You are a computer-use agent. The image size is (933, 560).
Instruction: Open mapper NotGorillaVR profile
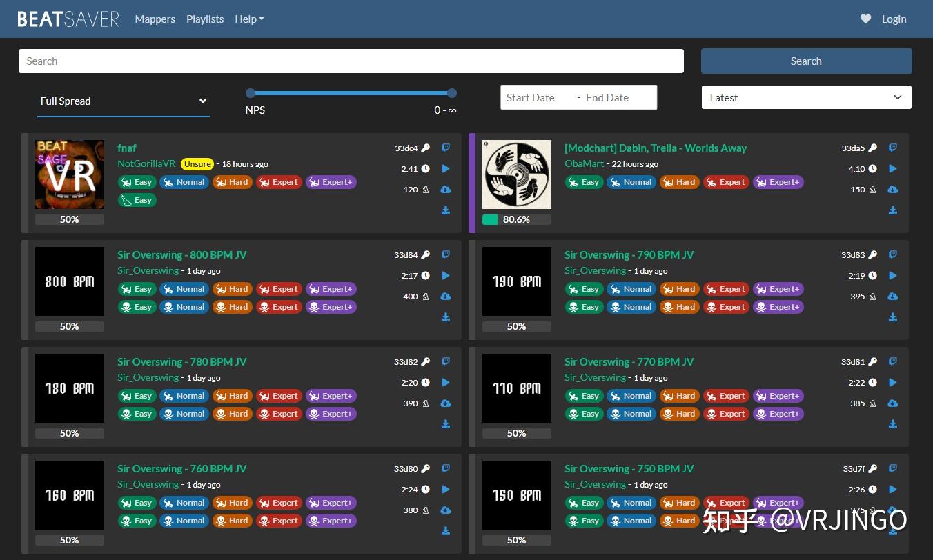click(146, 164)
